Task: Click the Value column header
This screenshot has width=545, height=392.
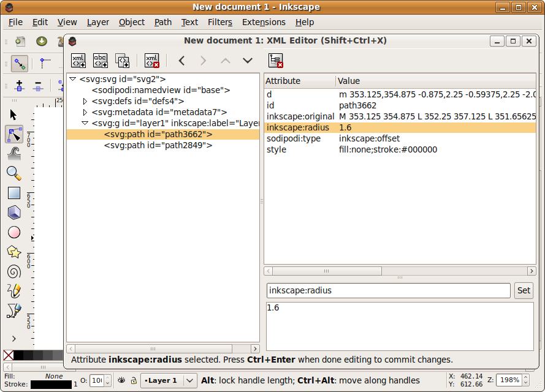Action: click(x=436, y=81)
